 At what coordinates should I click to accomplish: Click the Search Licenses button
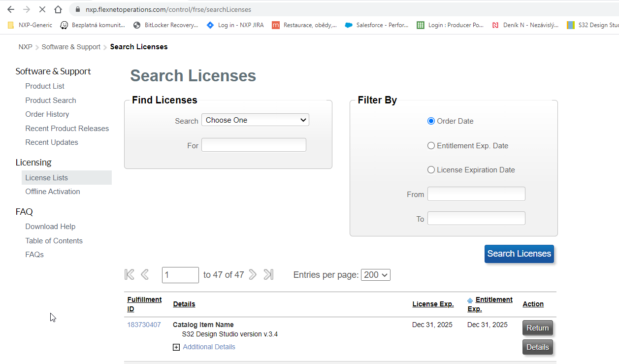click(519, 254)
